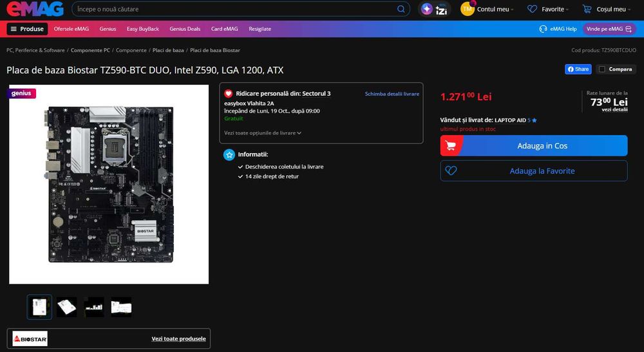Viewport: 644px width, 352px height.
Task: Click the main motherboard product image
Action: point(109,184)
